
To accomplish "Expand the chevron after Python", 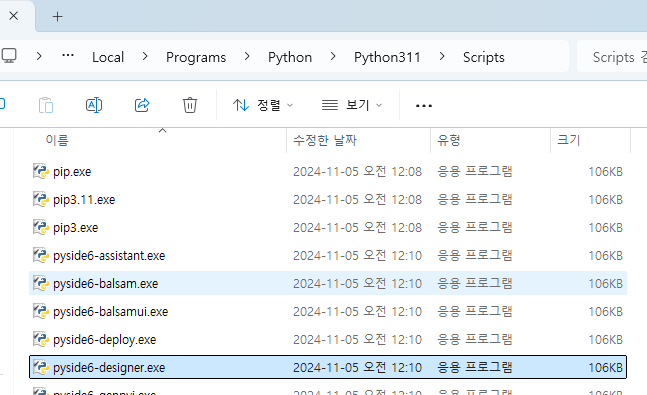I will pos(333,56).
